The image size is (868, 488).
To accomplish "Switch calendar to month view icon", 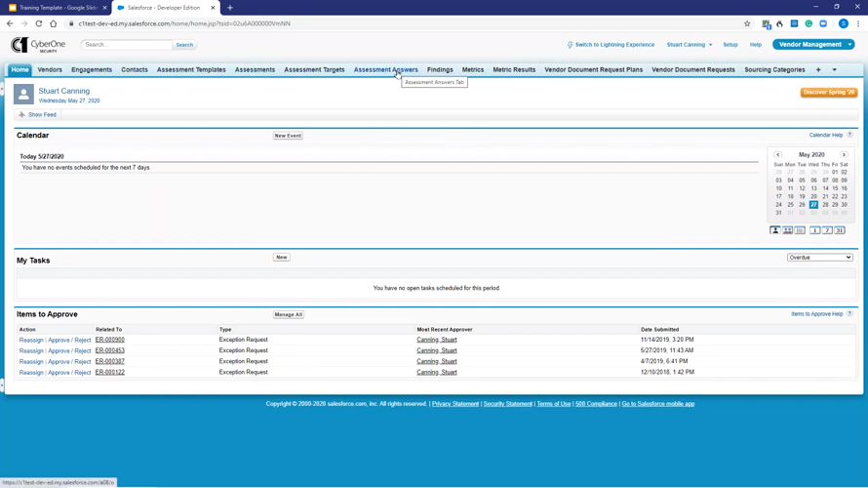I will pos(840,230).
